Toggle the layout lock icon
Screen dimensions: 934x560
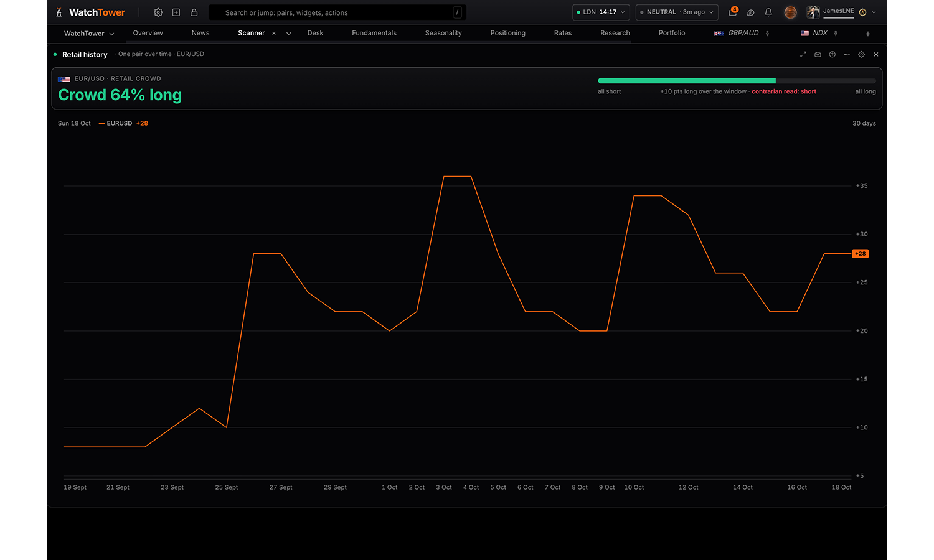(194, 12)
